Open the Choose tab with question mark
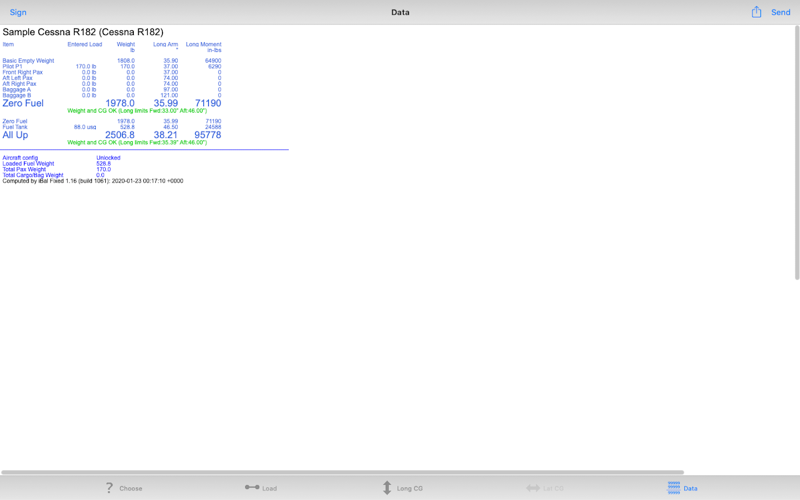The width and height of the screenshot is (800, 500). point(123,488)
